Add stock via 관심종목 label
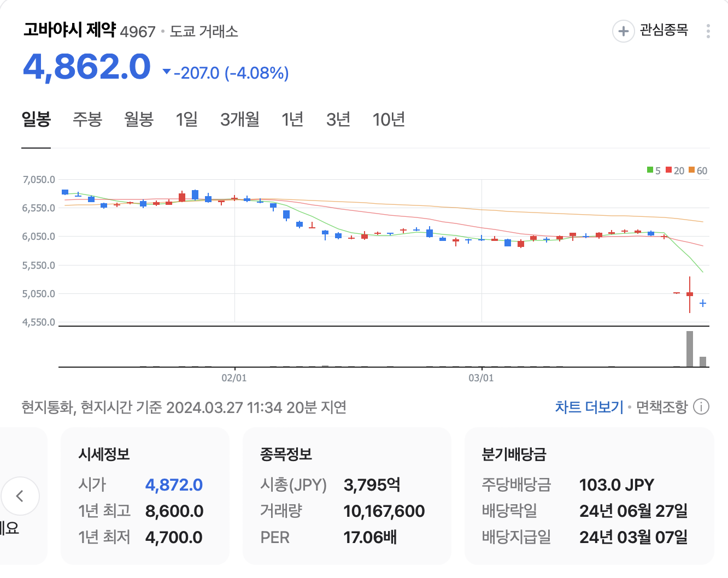This screenshot has width=728, height=578. [x=664, y=30]
